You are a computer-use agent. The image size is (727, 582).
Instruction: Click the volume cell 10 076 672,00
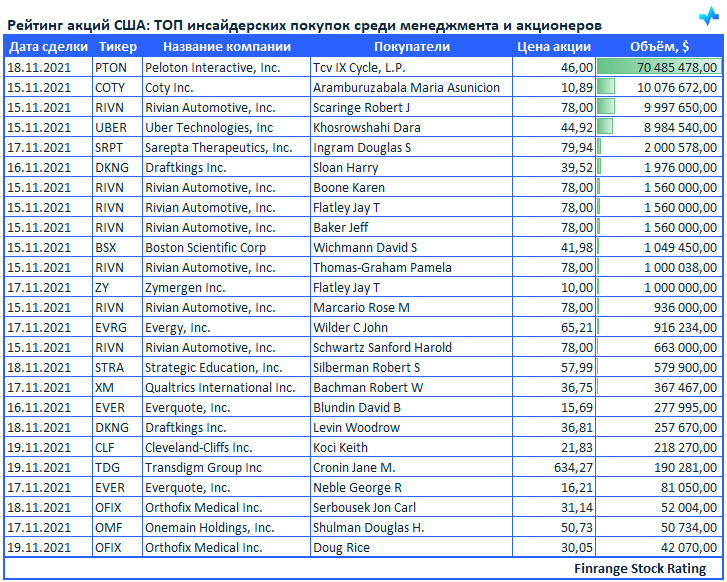click(659, 87)
